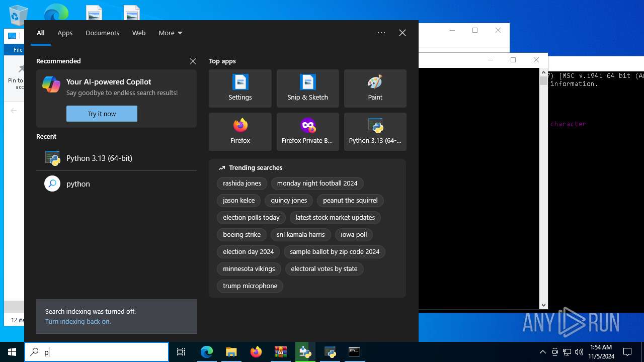Open Firefox Private Browsing tile
Image resolution: width=644 pixels, height=362 pixels.
coord(307,132)
